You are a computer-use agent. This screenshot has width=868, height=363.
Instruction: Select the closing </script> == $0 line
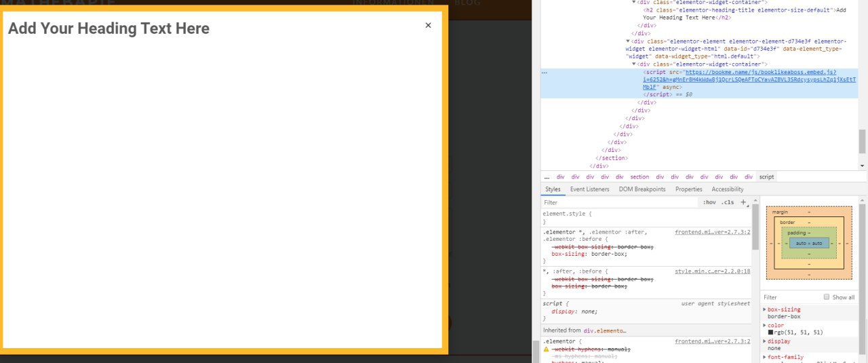[668, 94]
